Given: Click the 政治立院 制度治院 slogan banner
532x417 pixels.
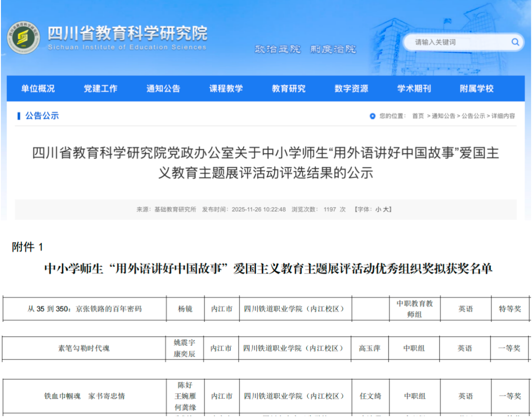Looking at the screenshot, I should pos(305,49).
